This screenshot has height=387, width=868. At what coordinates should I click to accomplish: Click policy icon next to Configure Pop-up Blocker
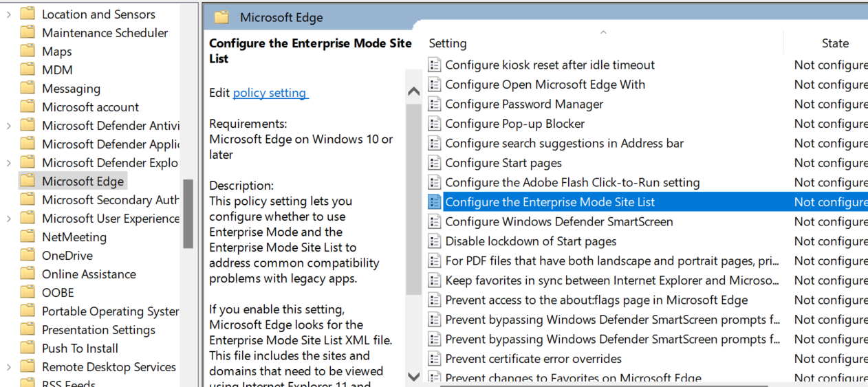[434, 124]
